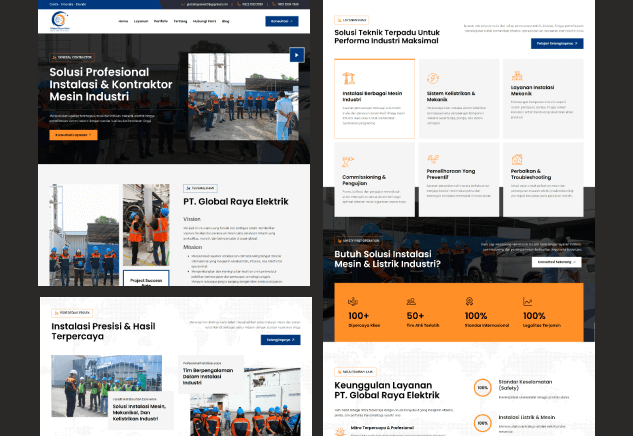Screen dimensions: 633x436
Task: Open the hero team photo thumbnail
Action: tap(243, 97)
